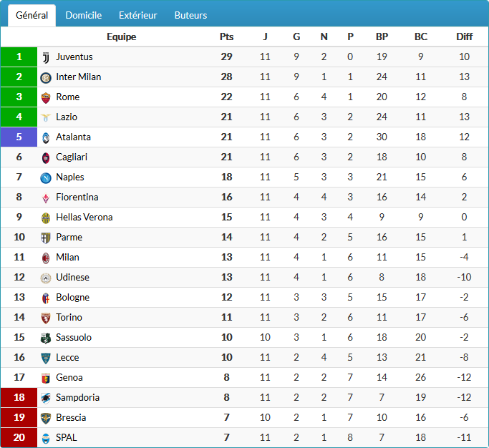Click the Juventus club crest icon
Image resolution: width=489 pixels, height=448 pixels.
click(x=46, y=57)
